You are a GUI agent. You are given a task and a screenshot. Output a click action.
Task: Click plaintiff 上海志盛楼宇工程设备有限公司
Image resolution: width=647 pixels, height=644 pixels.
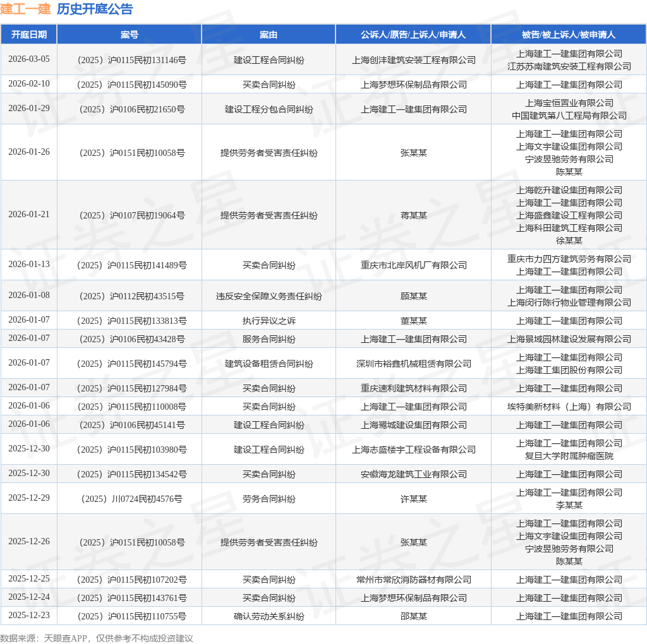point(413,450)
